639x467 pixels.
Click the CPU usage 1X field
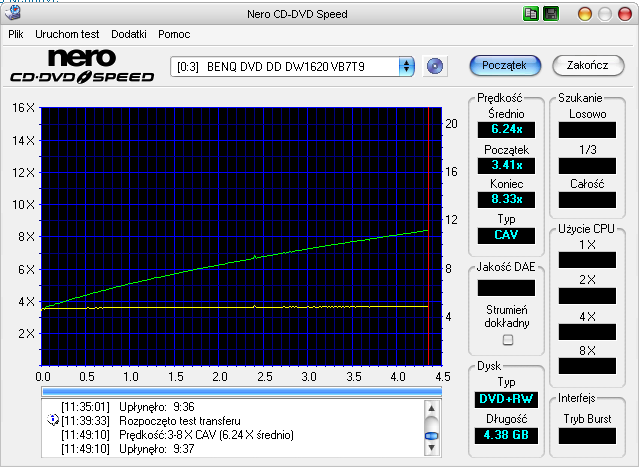pyautogui.click(x=587, y=260)
